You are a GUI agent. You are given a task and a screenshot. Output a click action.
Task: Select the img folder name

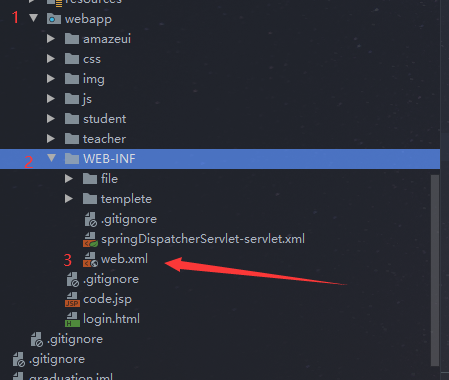(94, 79)
